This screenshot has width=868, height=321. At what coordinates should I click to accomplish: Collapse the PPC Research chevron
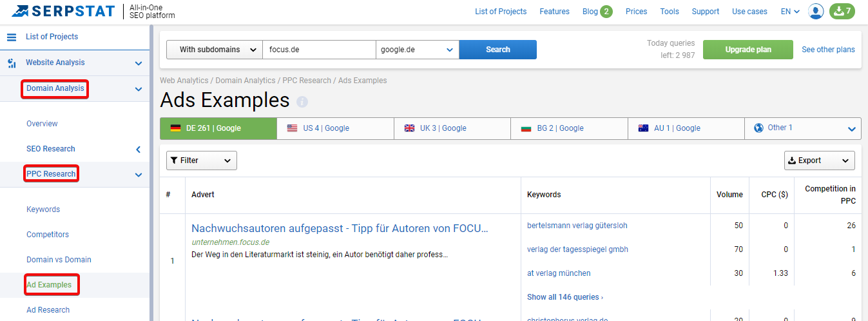pos(138,174)
